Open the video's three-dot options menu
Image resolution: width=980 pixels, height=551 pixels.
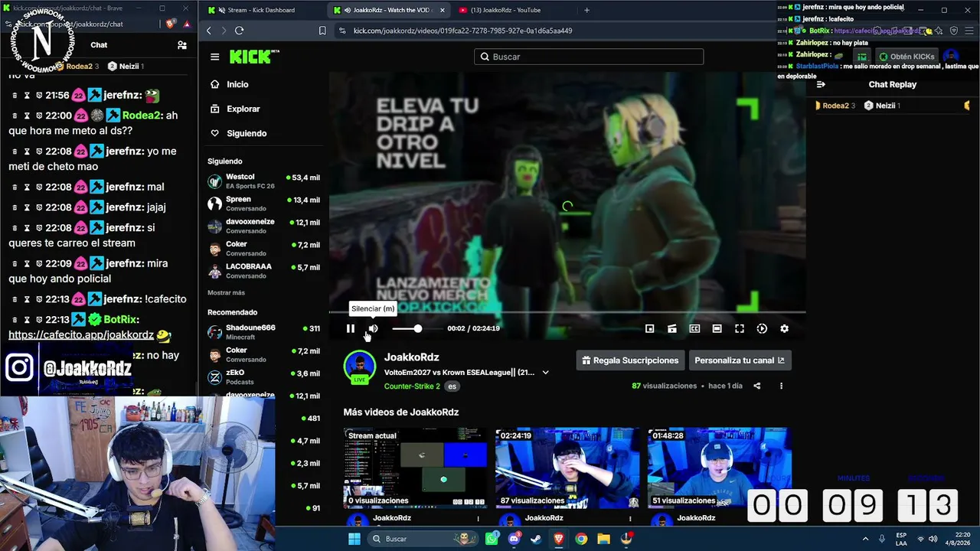coord(781,386)
